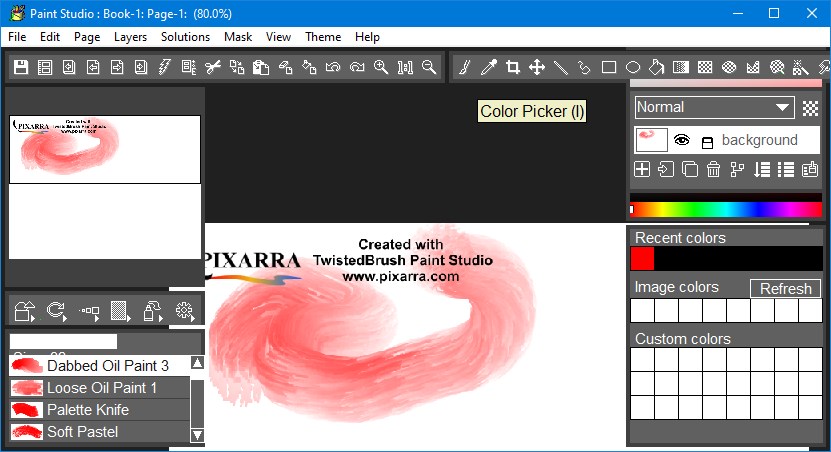Select the elliptical mask tool
Screen dimensions: 831x452
729,67
